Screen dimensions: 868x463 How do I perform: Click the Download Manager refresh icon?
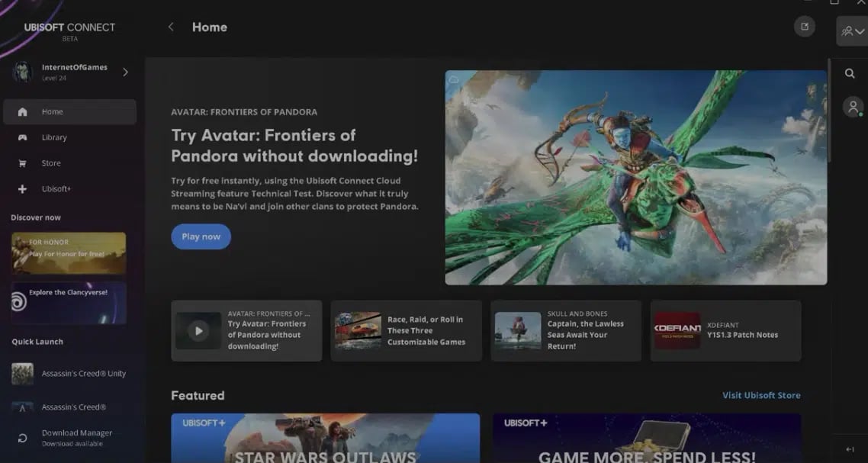(x=23, y=438)
